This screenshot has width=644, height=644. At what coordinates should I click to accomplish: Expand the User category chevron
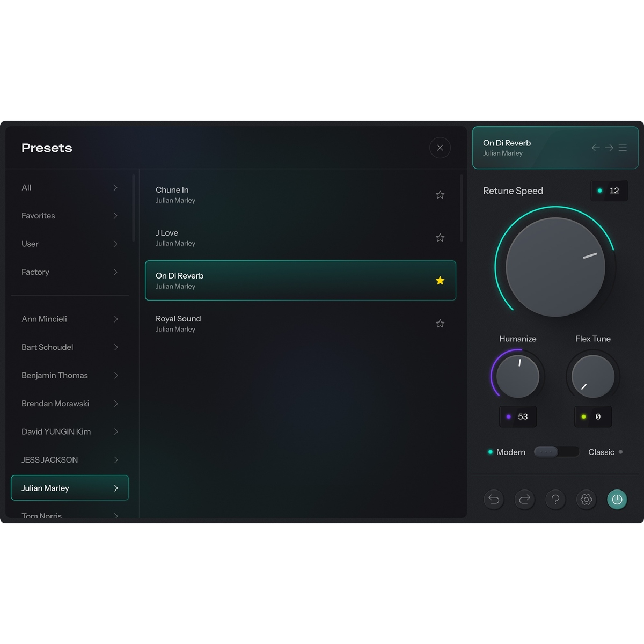tap(115, 244)
